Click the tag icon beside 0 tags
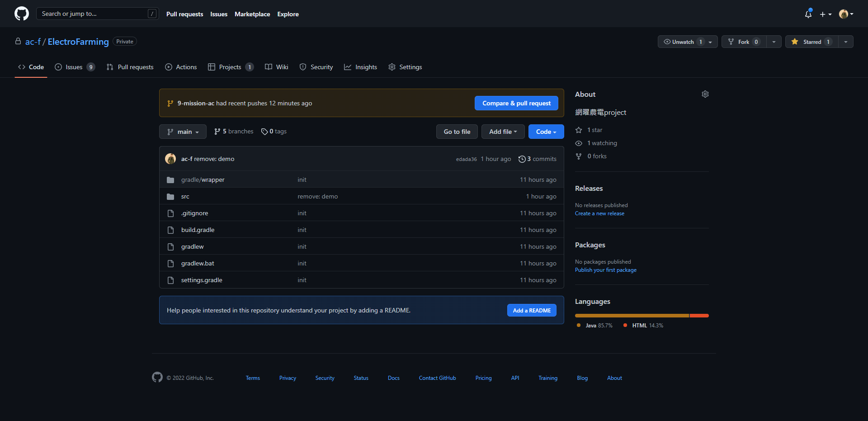This screenshot has height=421, width=868. click(264, 132)
